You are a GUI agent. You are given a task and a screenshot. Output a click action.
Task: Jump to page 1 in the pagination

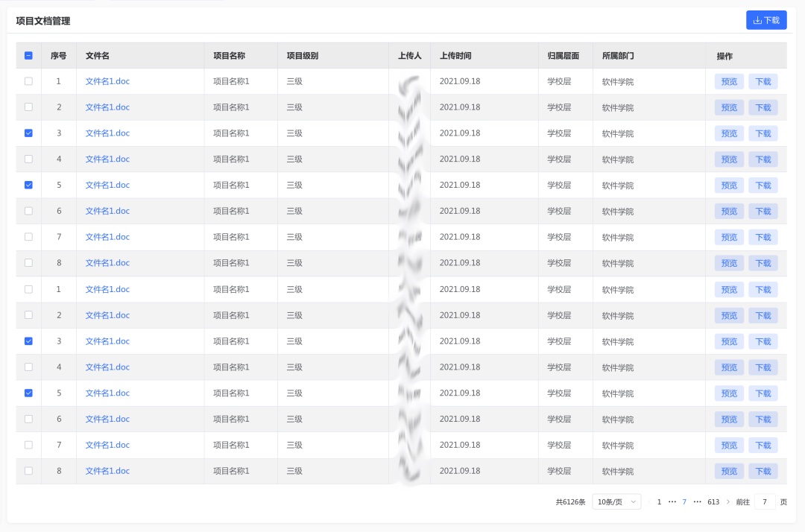659,502
